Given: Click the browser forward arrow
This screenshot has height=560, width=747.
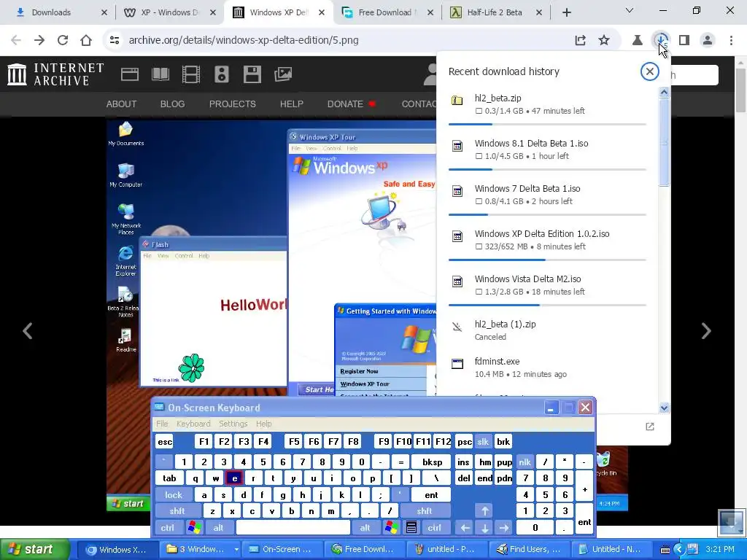Looking at the screenshot, I should [39, 40].
